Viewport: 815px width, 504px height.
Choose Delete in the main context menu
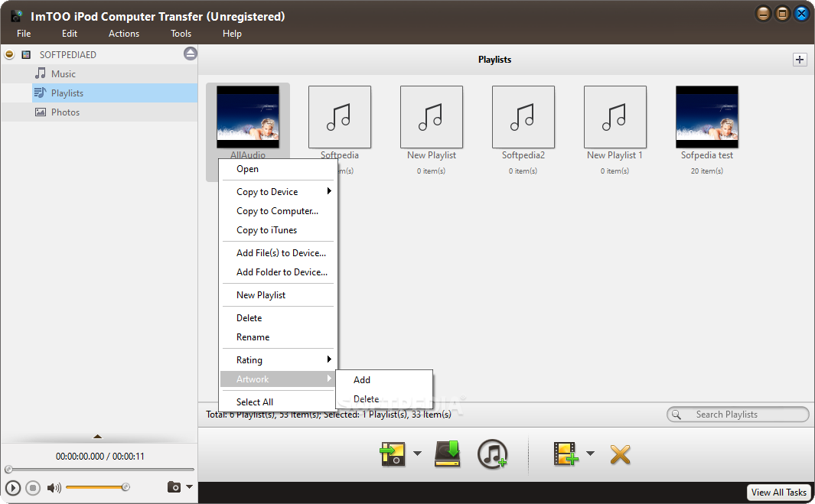pyautogui.click(x=278, y=318)
